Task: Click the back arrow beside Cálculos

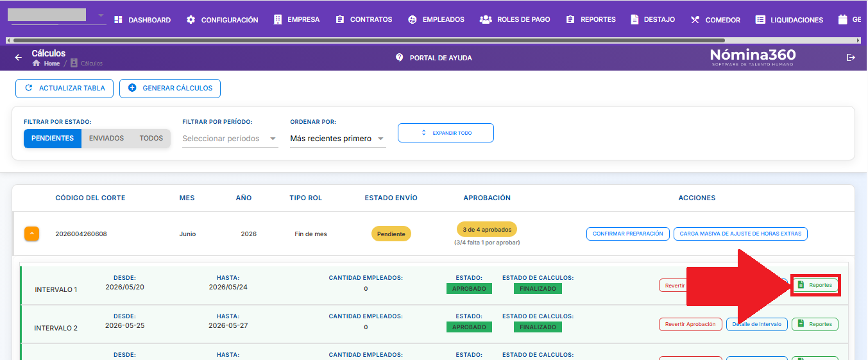Action: (18, 58)
